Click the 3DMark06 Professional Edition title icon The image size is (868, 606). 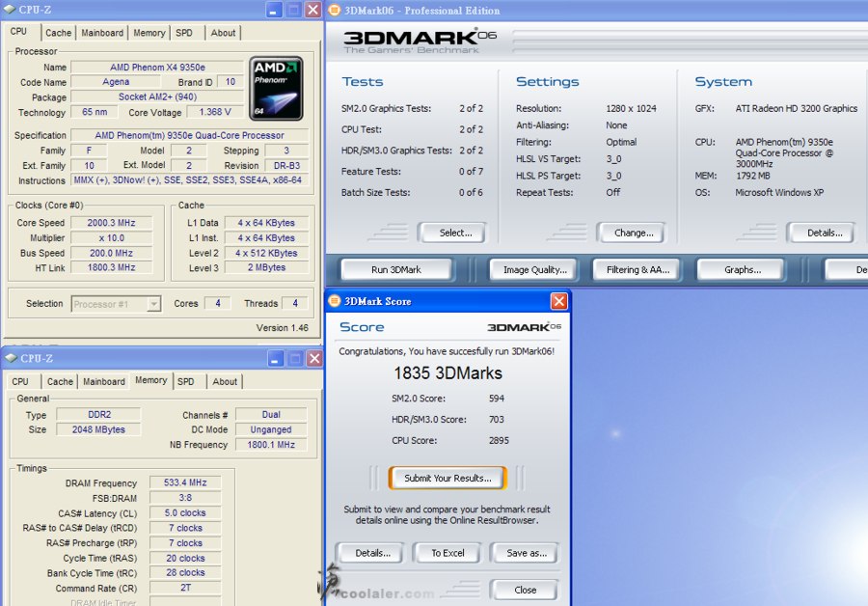pyautogui.click(x=335, y=10)
